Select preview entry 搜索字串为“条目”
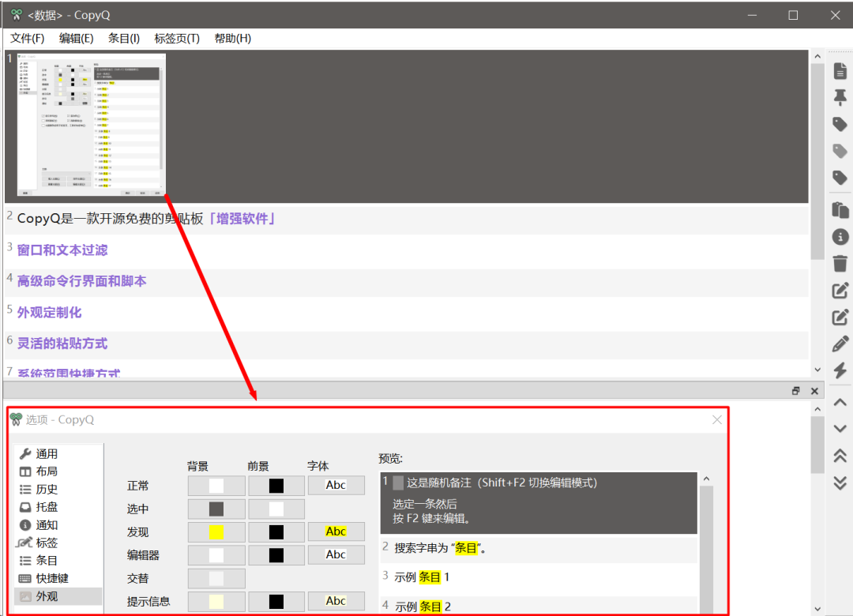Image resolution: width=853 pixels, height=616 pixels. (x=539, y=548)
